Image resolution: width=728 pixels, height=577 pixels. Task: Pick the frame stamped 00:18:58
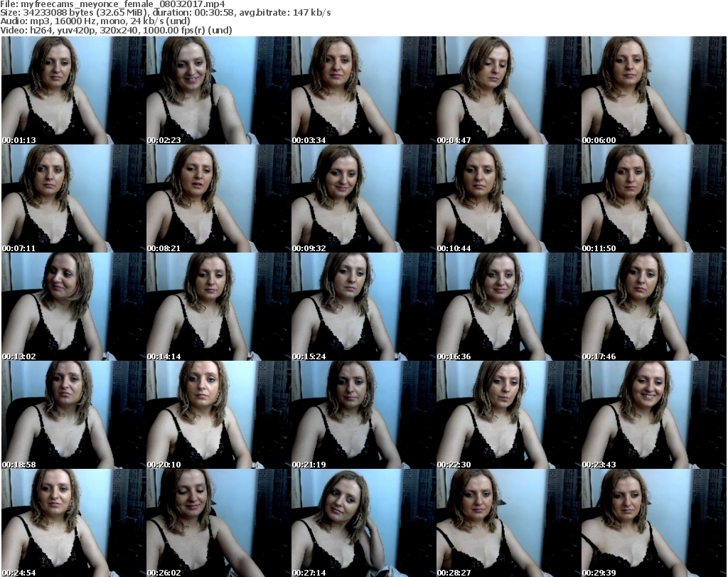pyautogui.click(x=74, y=414)
